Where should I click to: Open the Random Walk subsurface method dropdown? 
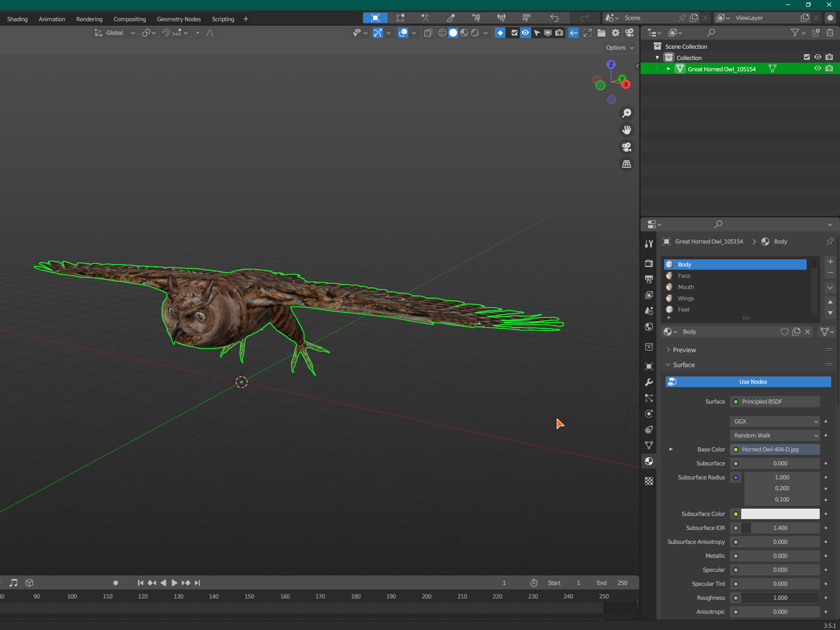[x=775, y=436]
